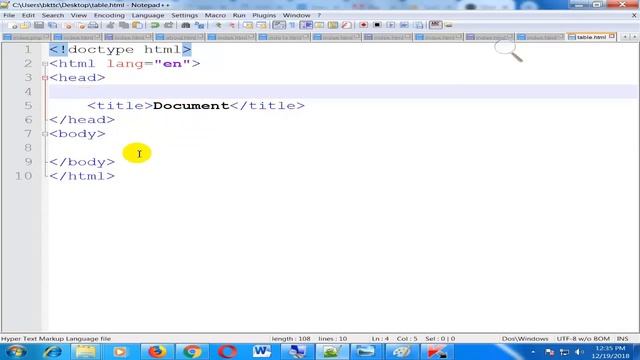This screenshot has height=360, width=640.
Task: Open Microsoft Word from the taskbar
Action: pyautogui.click(x=262, y=351)
